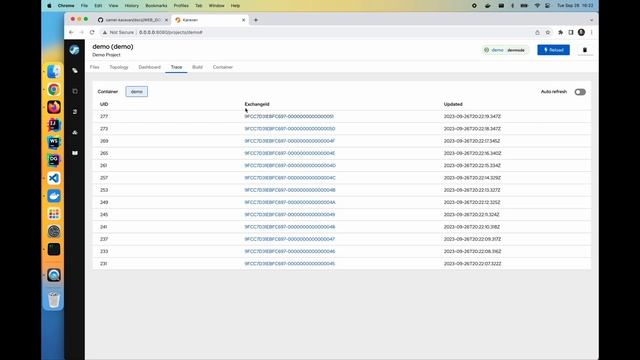Image resolution: width=640 pixels, height=360 pixels.
Task: Open the Chrome History menu
Action: tap(131, 6)
